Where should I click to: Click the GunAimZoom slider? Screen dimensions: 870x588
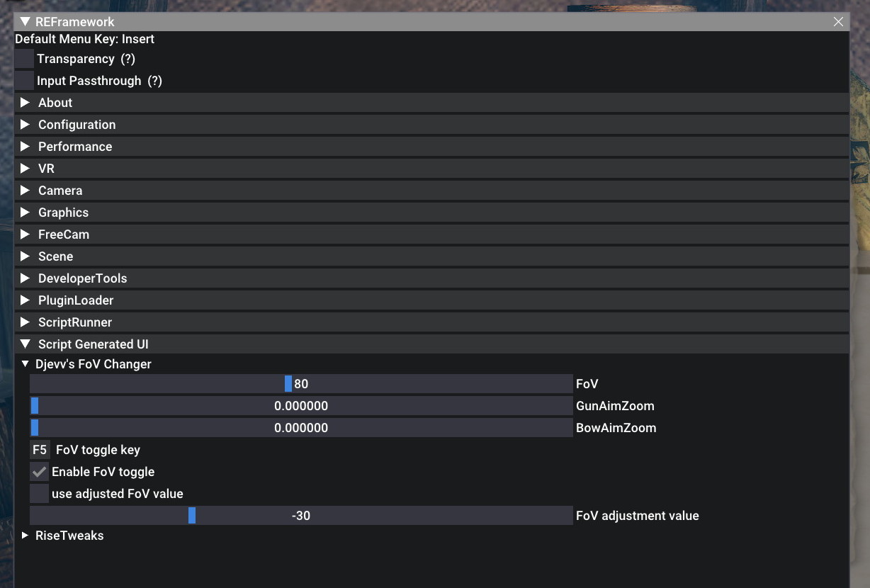[301, 406]
